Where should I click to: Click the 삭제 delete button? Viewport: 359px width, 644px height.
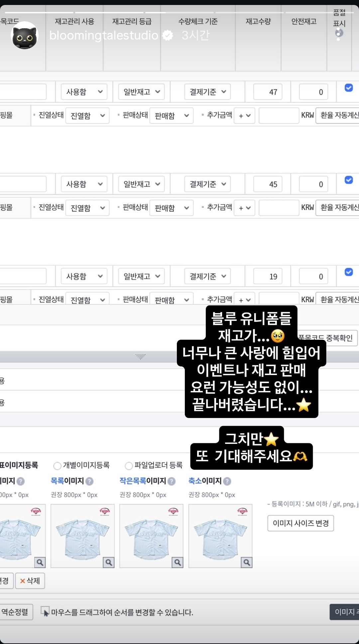coord(30,581)
